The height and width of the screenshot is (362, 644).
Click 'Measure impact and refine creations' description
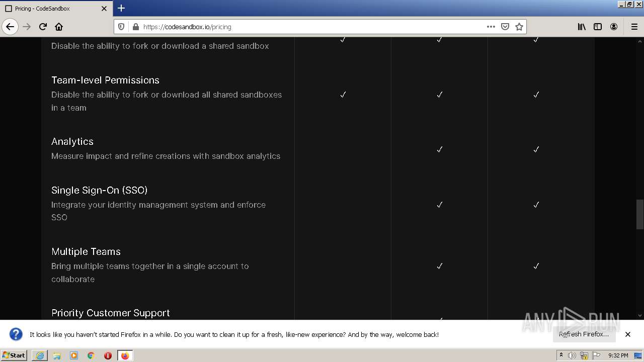coord(166,156)
